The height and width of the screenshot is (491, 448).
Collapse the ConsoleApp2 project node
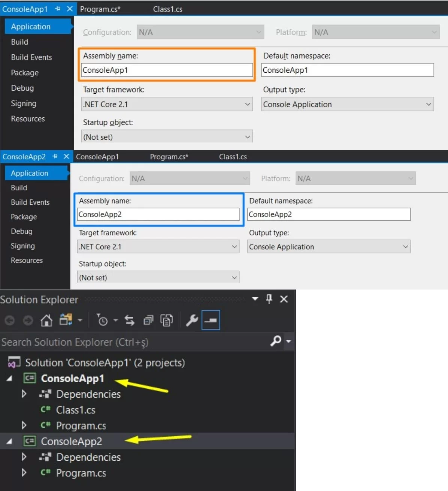point(9,442)
